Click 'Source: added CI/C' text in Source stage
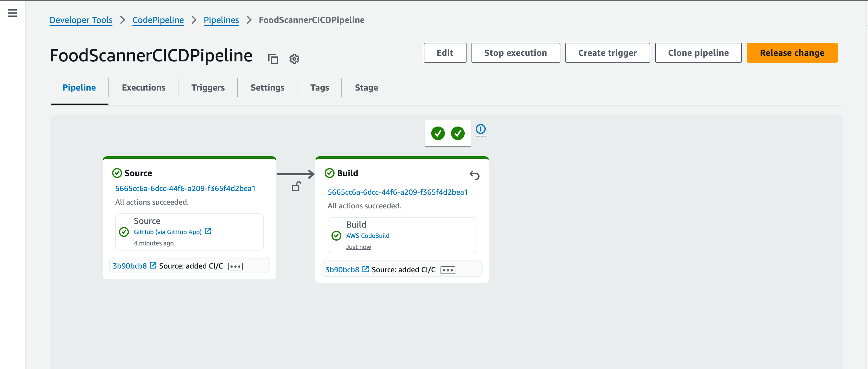 191,266
